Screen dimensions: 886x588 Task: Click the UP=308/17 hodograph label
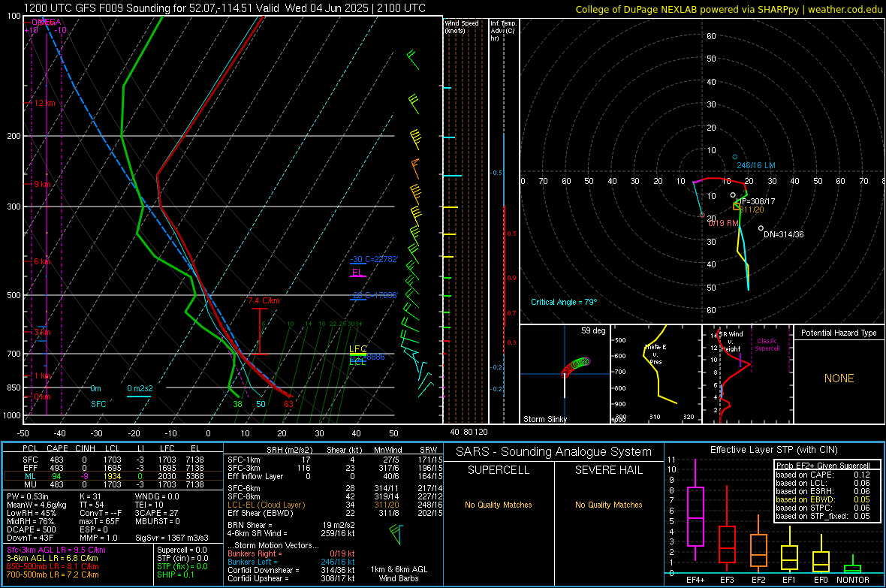click(x=755, y=201)
